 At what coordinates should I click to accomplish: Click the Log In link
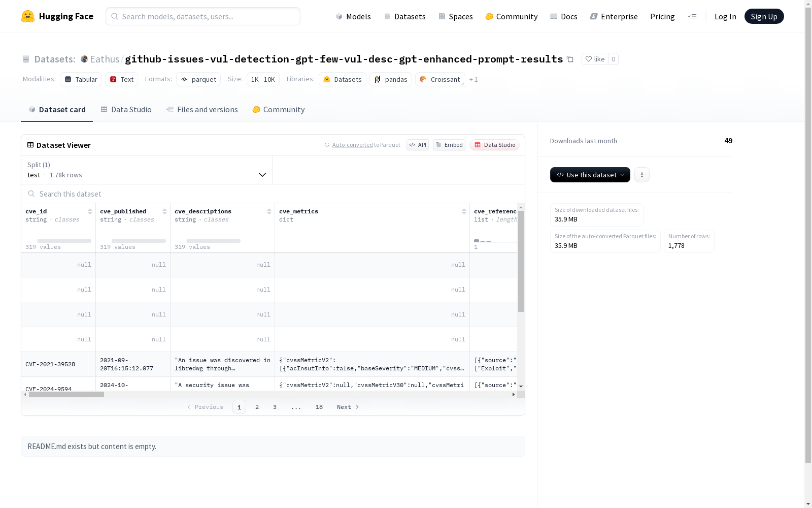click(x=725, y=16)
